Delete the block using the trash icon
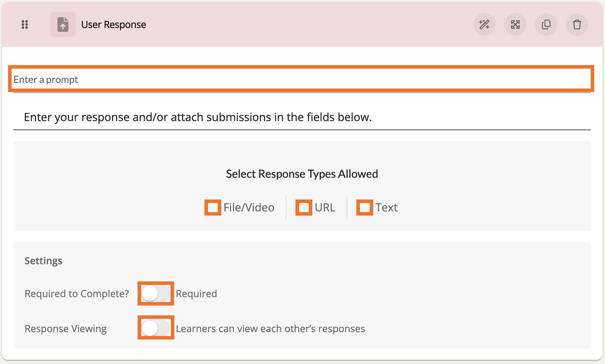 [x=577, y=24]
